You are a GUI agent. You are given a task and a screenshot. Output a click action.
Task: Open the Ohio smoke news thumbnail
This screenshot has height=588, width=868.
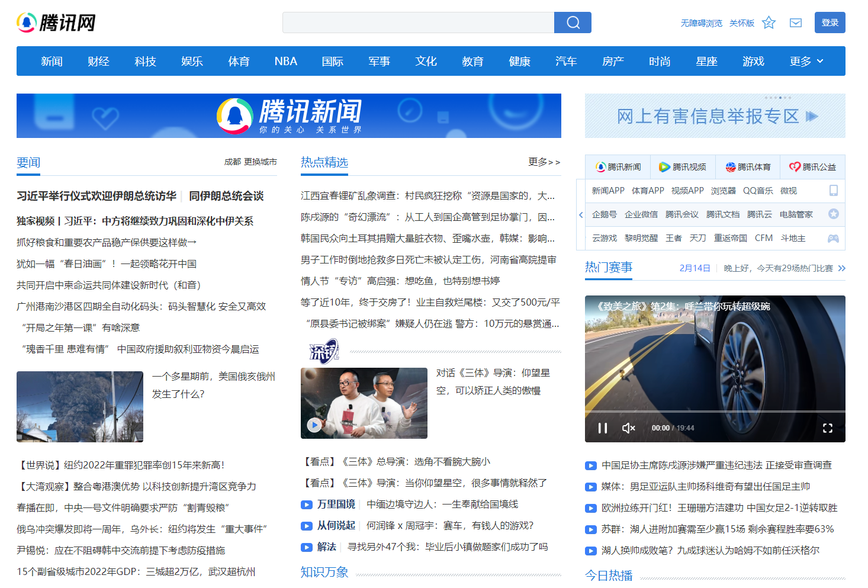(80, 407)
